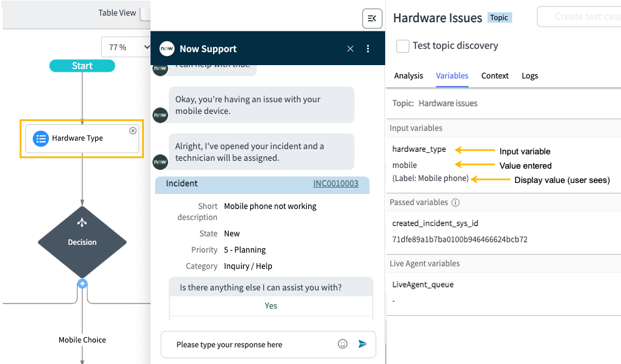Click the Topic: Hardware issues line
The image size is (621, 364).
point(435,104)
